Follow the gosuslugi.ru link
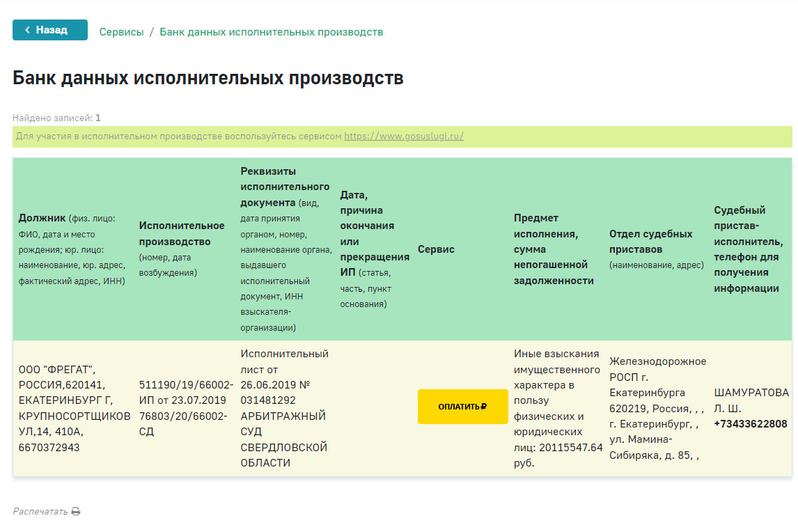This screenshot has height=532, width=798. (x=404, y=136)
